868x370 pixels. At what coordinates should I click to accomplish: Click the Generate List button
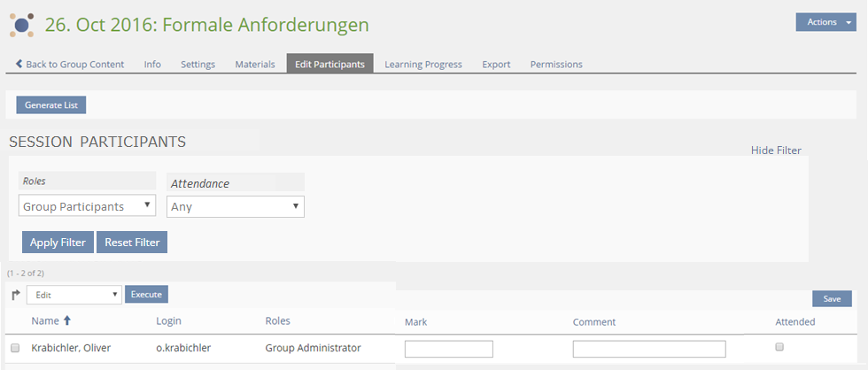coord(51,105)
